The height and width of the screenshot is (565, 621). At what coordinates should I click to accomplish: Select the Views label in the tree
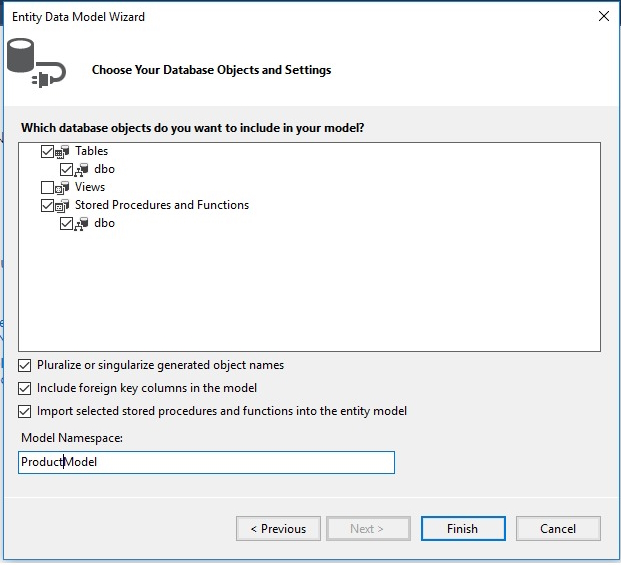(x=90, y=187)
